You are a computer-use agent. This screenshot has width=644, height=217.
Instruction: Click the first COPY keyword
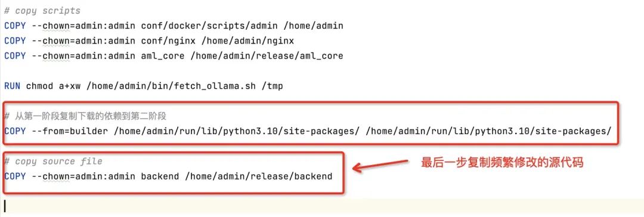(x=15, y=26)
